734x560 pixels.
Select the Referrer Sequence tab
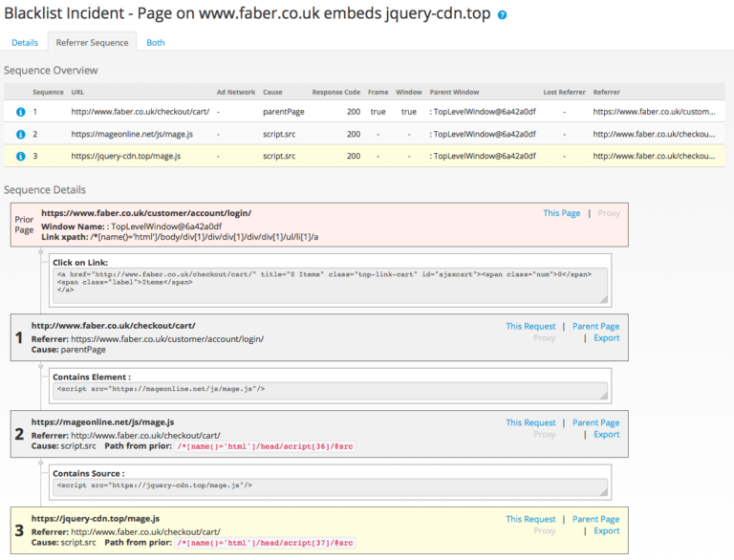(92, 42)
